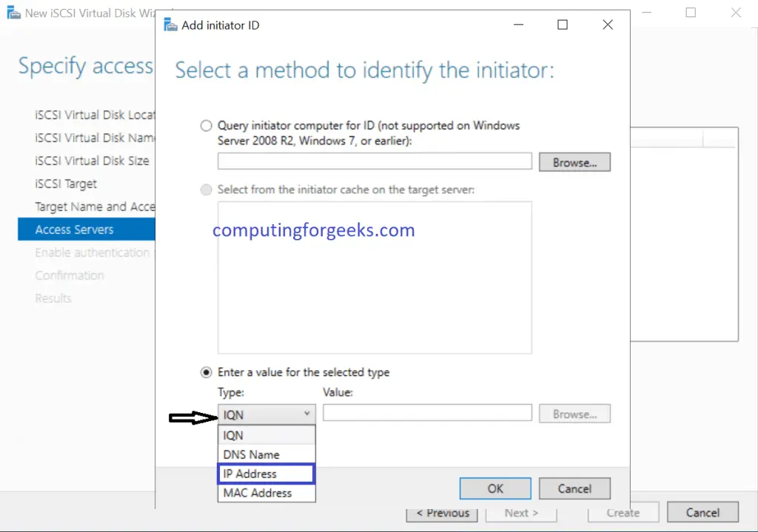This screenshot has height=532, width=758.
Task: Choose IQN from the dropdown list
Action: [266, 435]
